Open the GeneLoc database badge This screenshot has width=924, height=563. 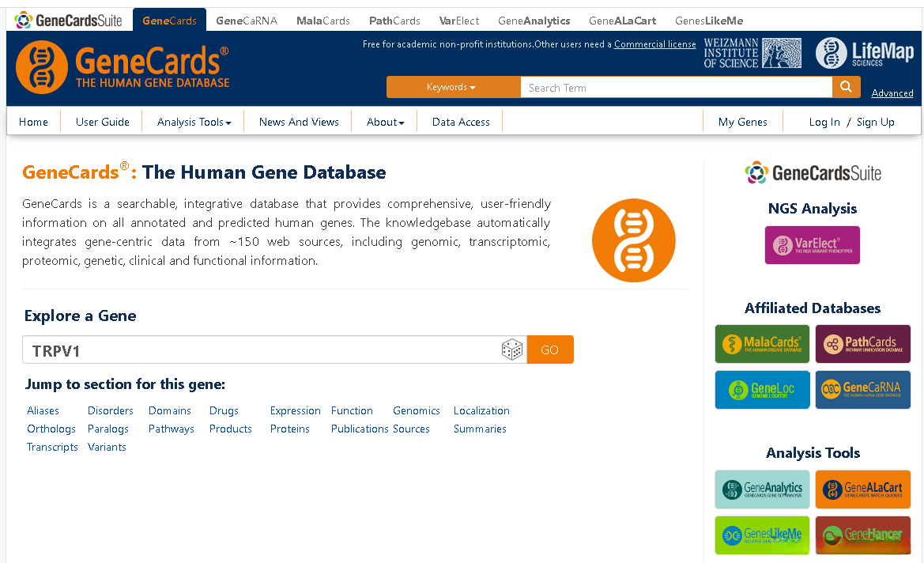click(x=762, y=390)
